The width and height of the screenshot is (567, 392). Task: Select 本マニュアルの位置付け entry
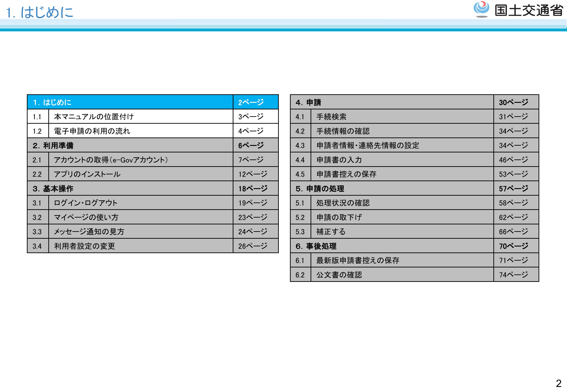click(x=94, y=116)
